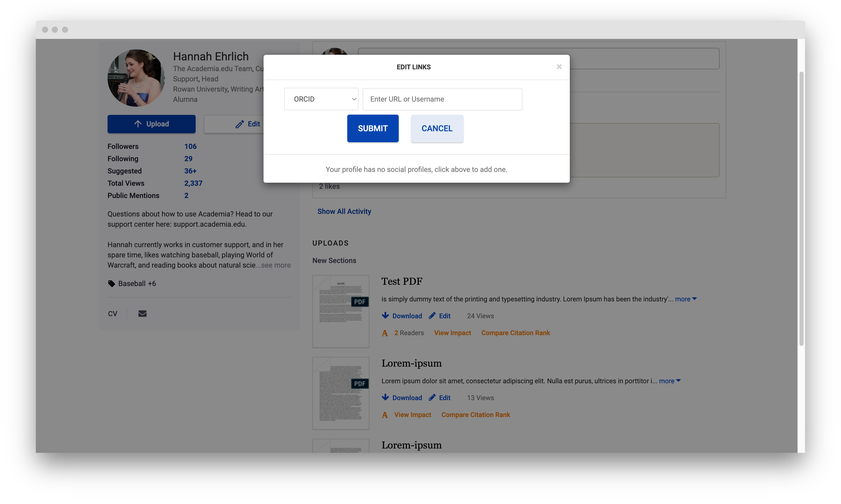Screen dimensions: 841x504
Task: Click the SUBMIT button in Edit Links
Action: 373,128
